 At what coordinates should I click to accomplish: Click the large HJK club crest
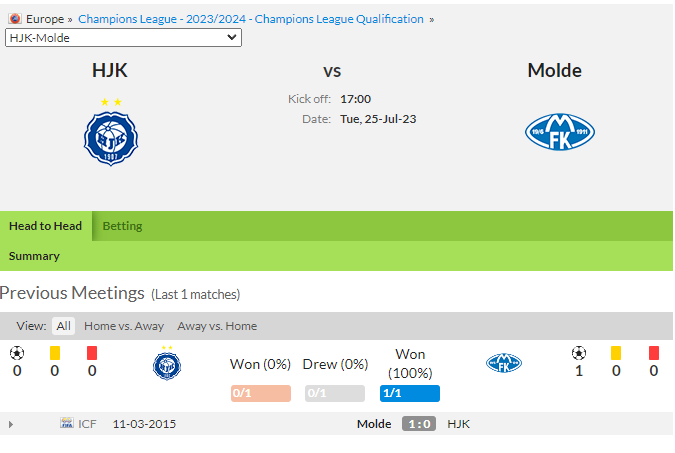111,132
